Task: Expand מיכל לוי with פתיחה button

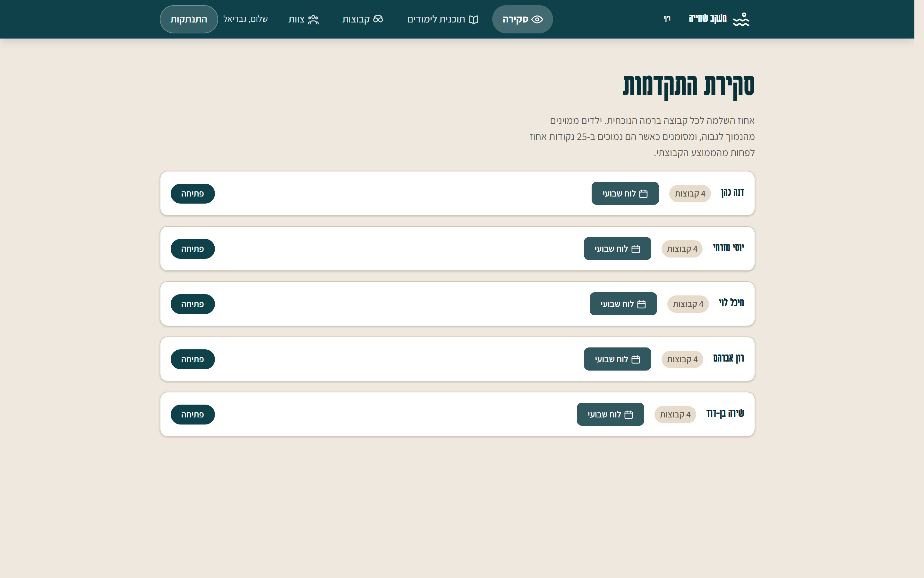Action: tap(193, 304)
